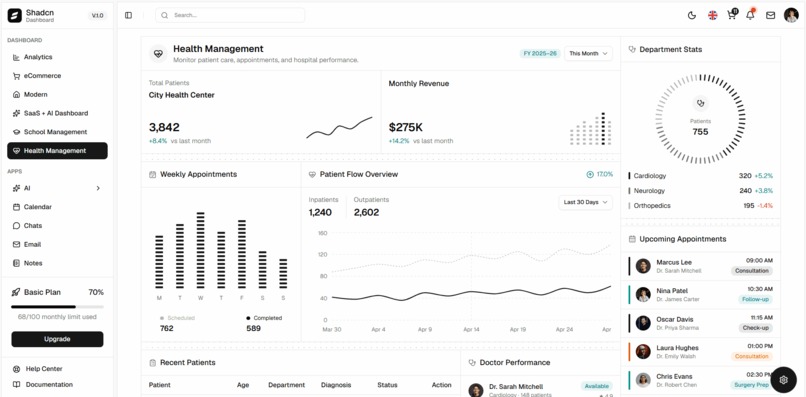This screenshot has width=806, height=397.
Task: Click the Weekly Appointments calendar icon
Action: (x=152, y=174)
